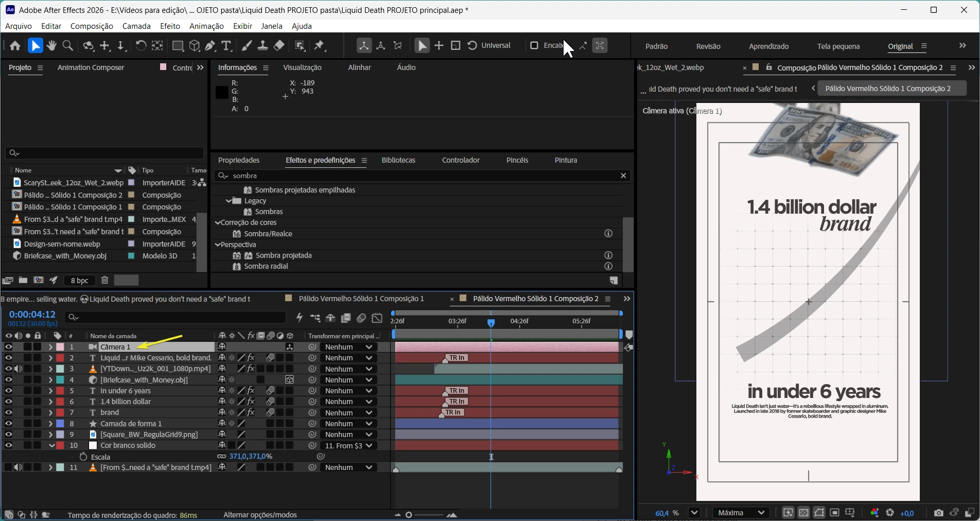Hide the 'brand' text layer

pyautogui.click(x=8, y=413)
